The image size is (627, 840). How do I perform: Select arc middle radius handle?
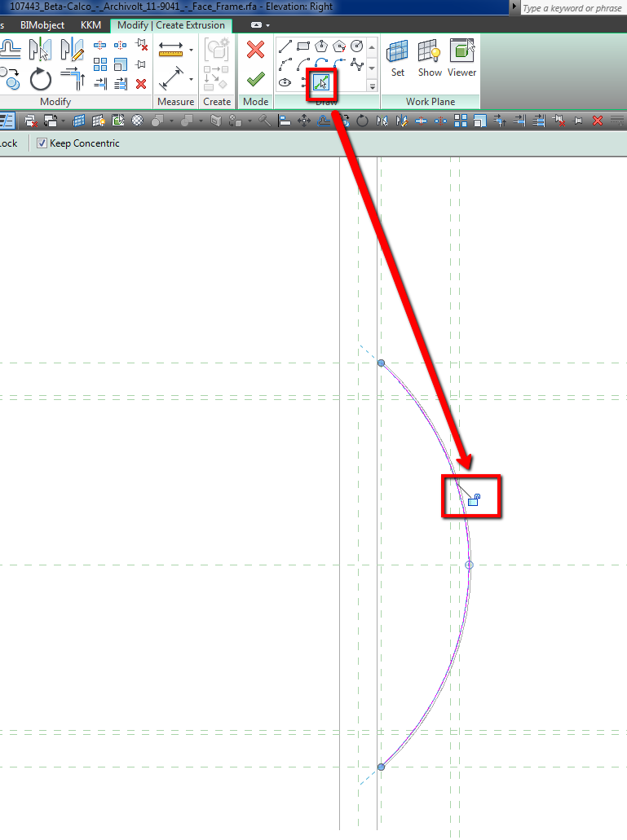tap(469, 565)
